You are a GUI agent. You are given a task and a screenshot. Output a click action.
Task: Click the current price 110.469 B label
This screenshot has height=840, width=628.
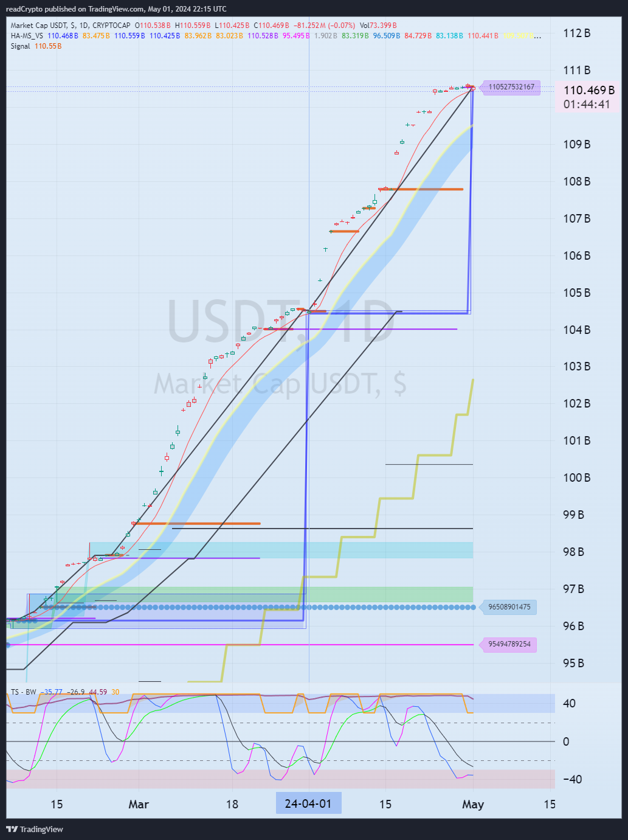click(x=589, y=90)
